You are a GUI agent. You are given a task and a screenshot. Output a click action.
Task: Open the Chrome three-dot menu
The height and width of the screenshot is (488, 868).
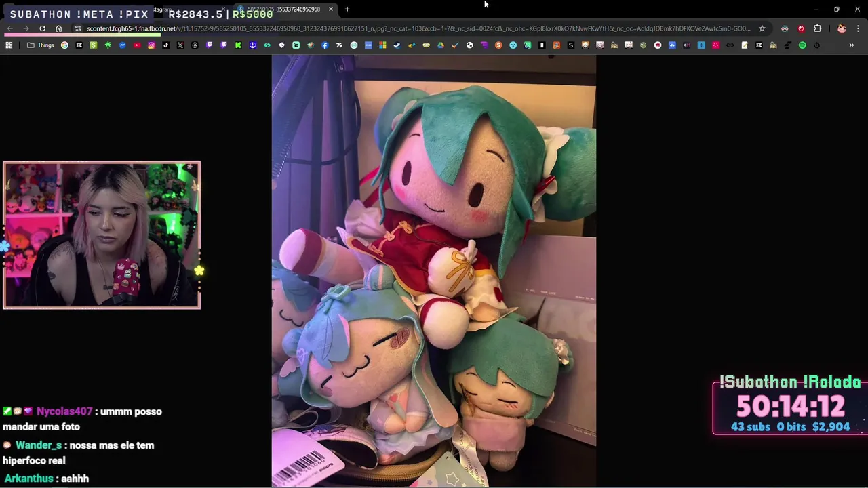click(858, 28)
